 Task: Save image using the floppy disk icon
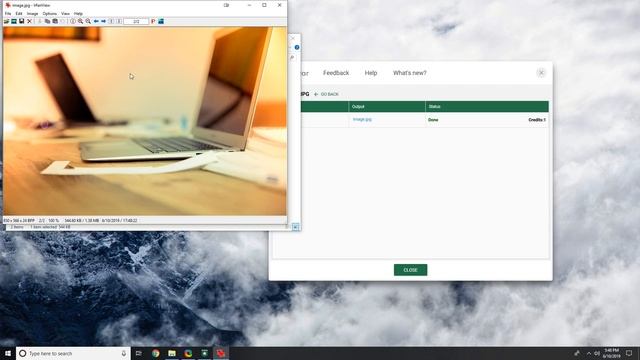22,21
